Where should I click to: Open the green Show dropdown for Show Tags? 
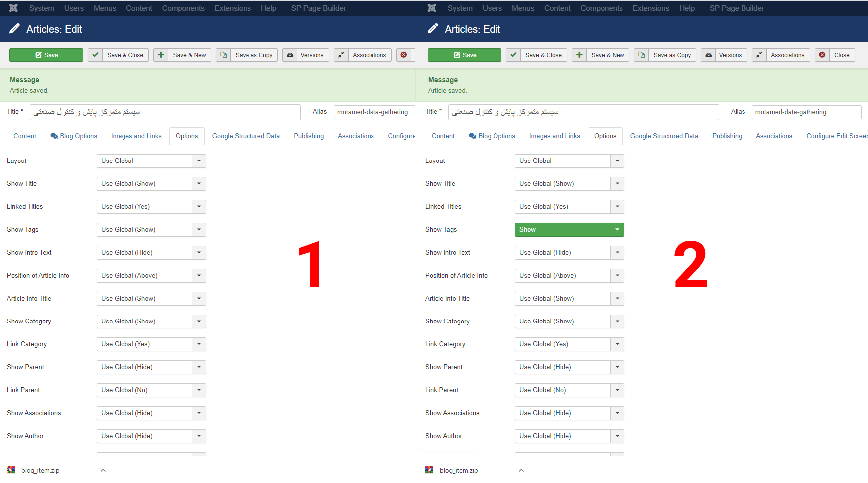click(569, 230)
